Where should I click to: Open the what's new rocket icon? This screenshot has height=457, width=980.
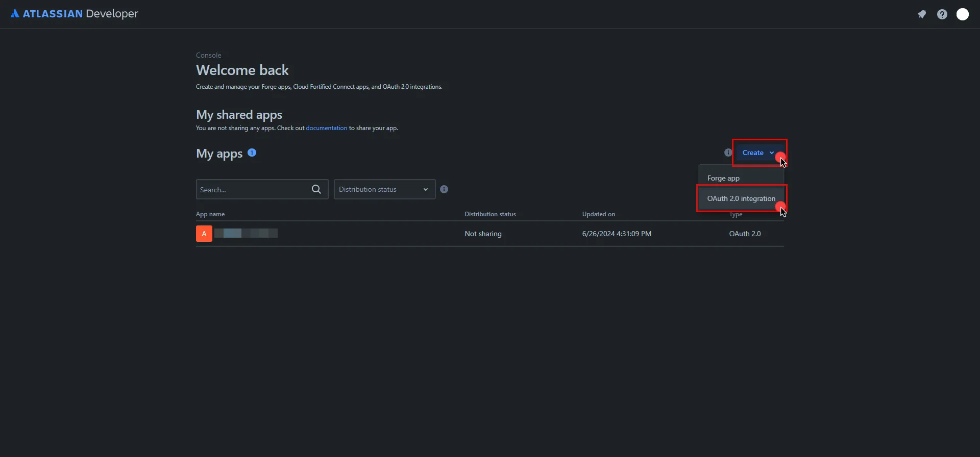point(922,14)
